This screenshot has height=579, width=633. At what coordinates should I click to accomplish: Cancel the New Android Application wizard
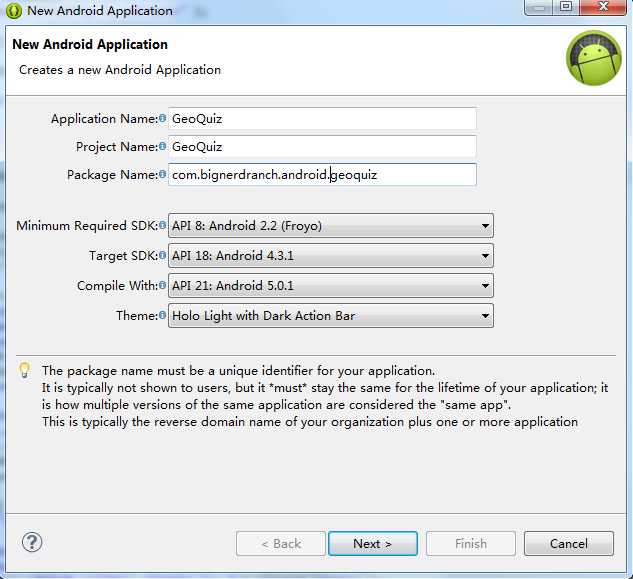point(569,543)
